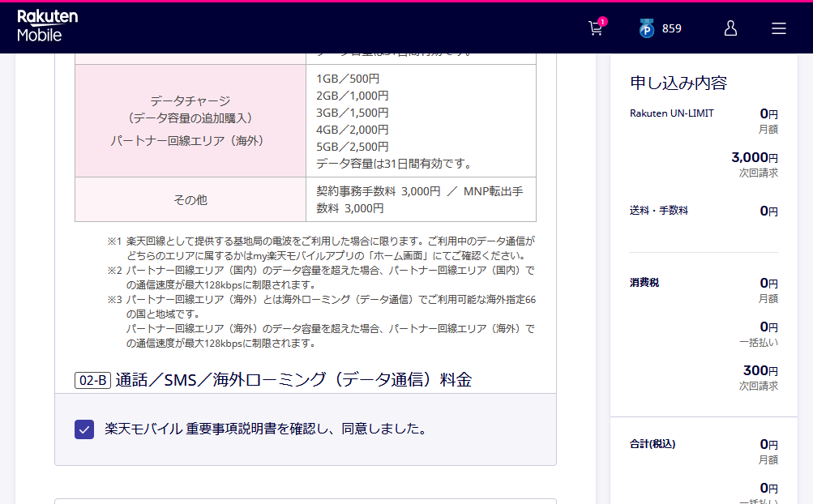Click the データチャージ row header cell

click(x=190, y=121)
